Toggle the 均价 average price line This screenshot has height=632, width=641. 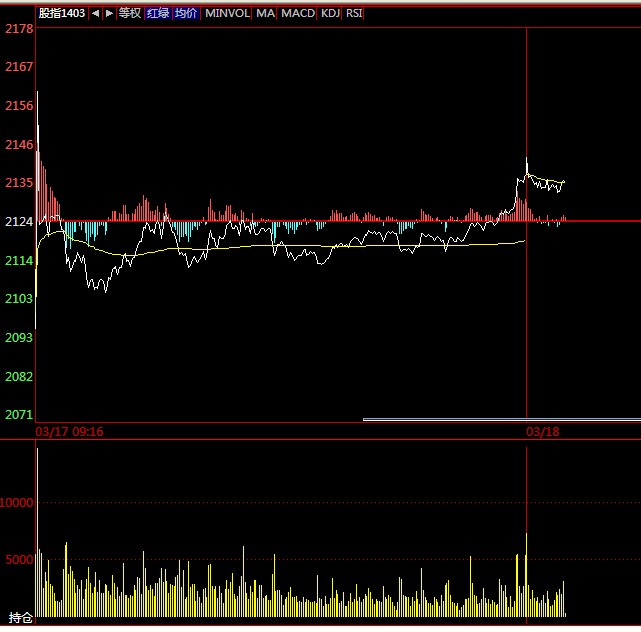coord(186,13)
